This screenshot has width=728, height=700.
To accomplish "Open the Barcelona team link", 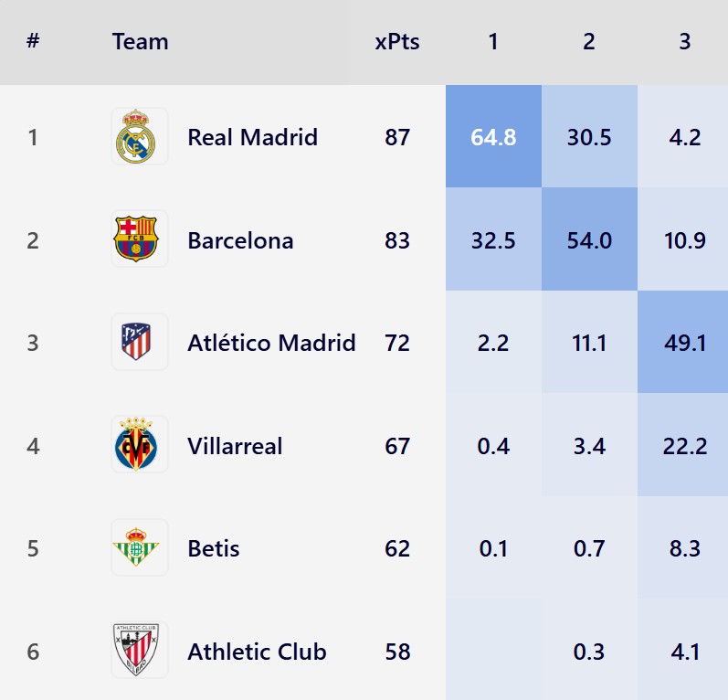I will click(240, 240).
